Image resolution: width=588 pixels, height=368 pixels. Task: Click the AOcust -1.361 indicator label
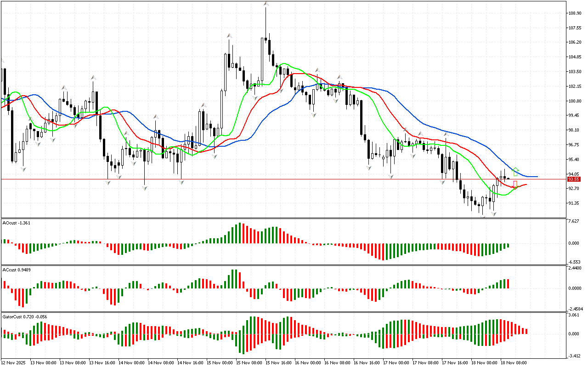coord(17,223)
